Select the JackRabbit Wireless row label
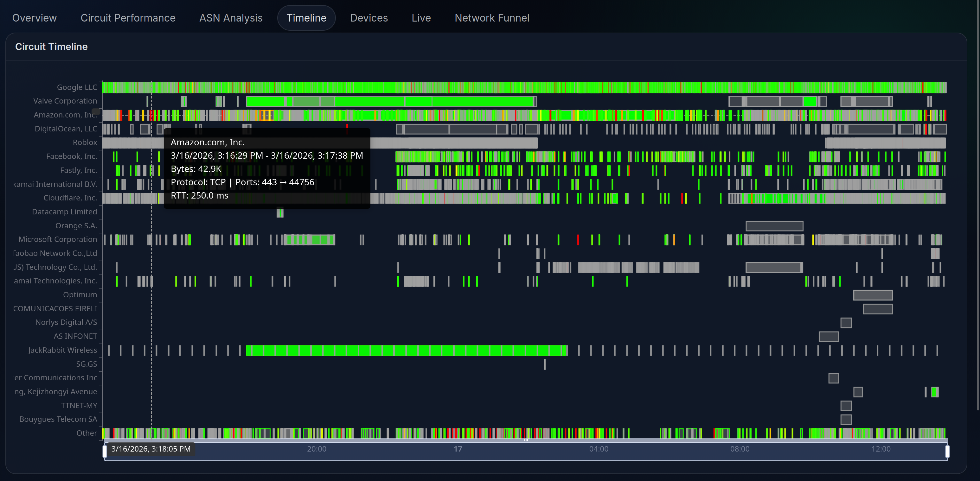980x481 pixels. (62, 350)
